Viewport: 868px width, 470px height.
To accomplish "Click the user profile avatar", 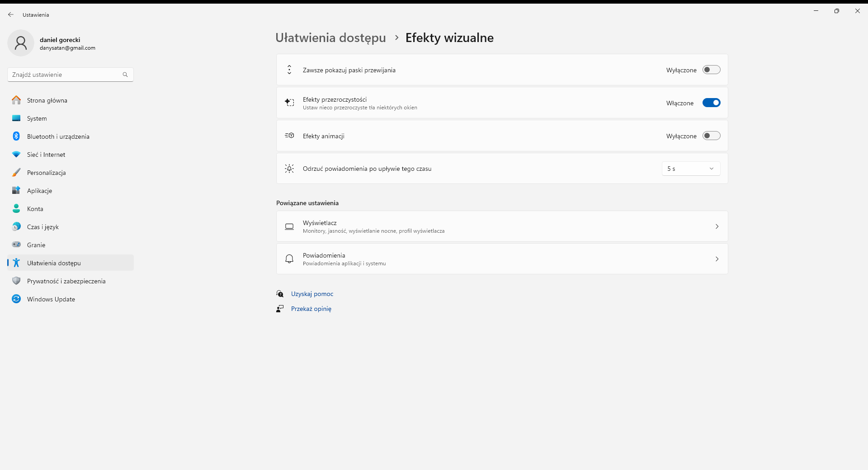I will [x=21, y=43].
